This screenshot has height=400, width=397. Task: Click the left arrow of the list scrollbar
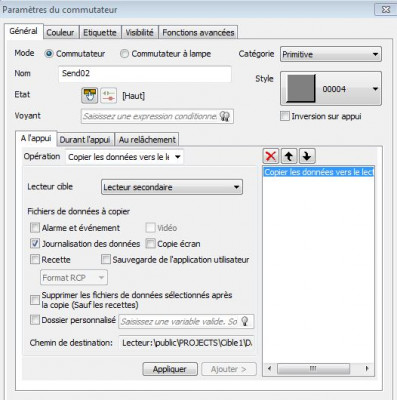269,369
